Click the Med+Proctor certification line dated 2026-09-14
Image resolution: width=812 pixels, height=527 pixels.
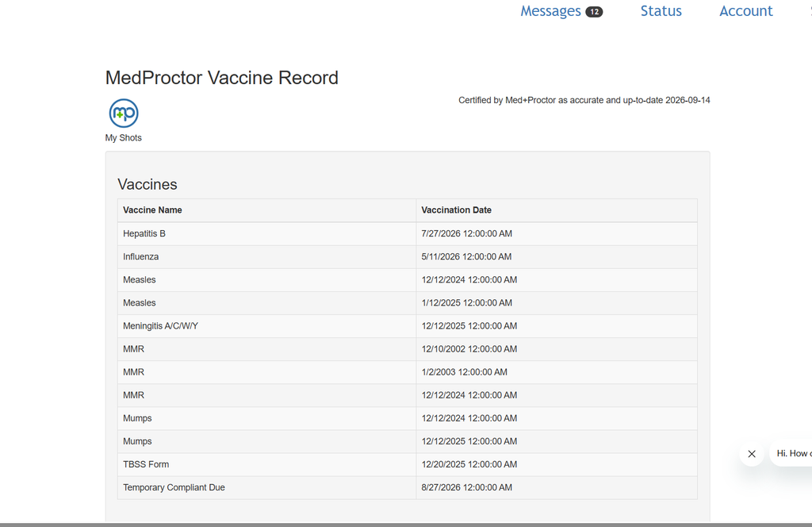coord(584,100)
